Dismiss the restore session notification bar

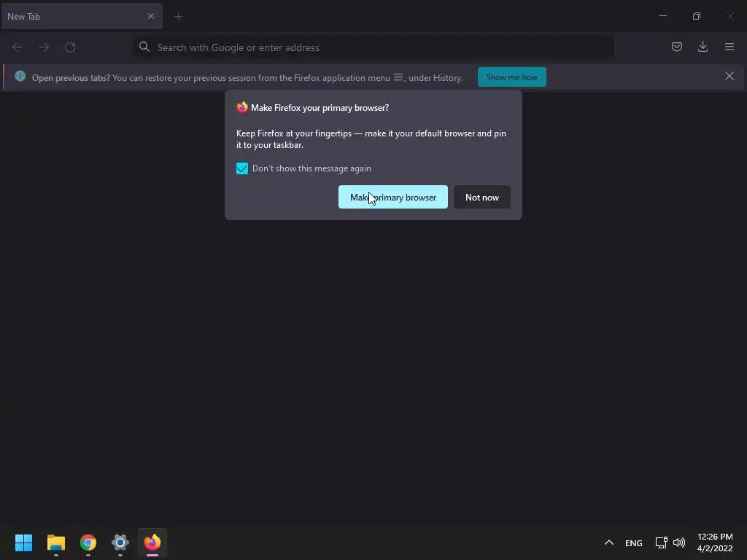[x=729, y=76]
